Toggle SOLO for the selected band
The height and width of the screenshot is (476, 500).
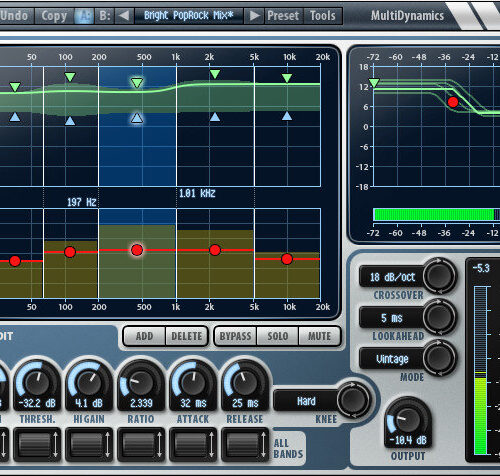[x=278, y=336]
